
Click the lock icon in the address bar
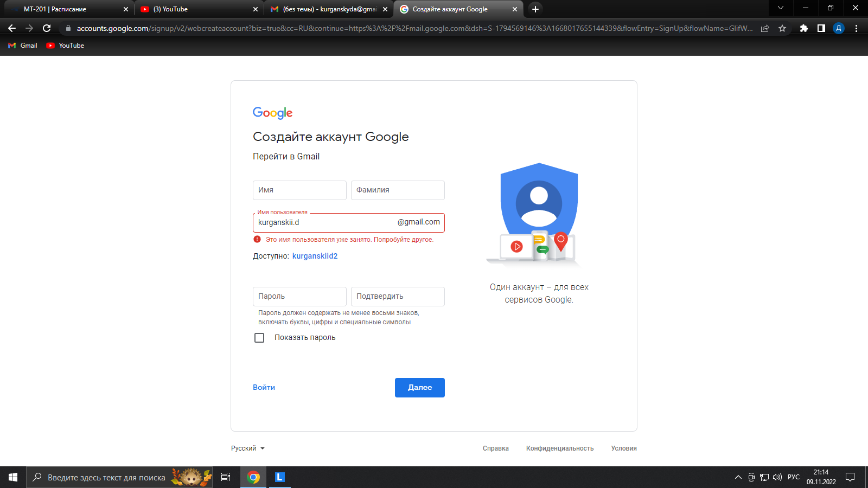68,28
